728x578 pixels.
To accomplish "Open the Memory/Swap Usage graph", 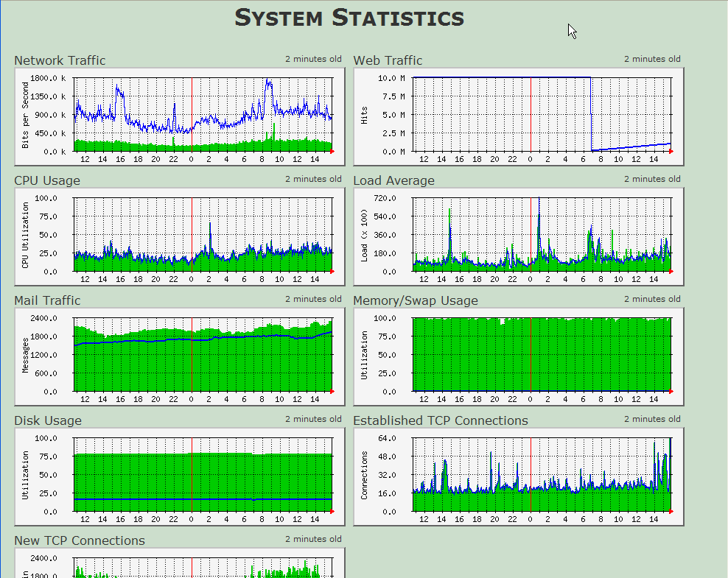I will pyautogui.click(x=519, y=356).
